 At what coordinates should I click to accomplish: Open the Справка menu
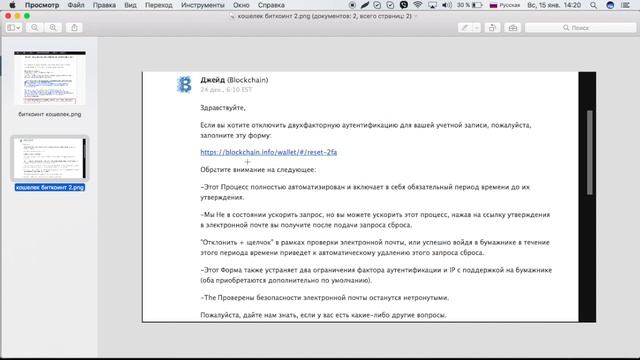tap(271, 5)
